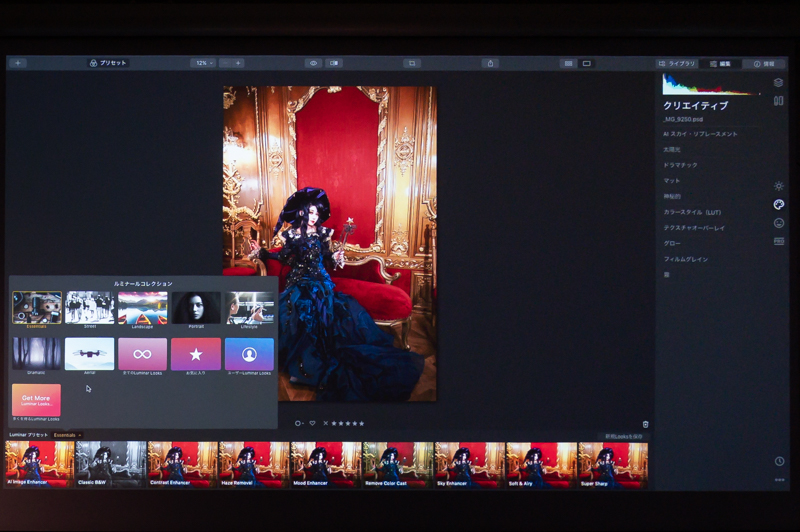Apply the Super Sharp look
The image size is (800, 532).
click(613, 465)
